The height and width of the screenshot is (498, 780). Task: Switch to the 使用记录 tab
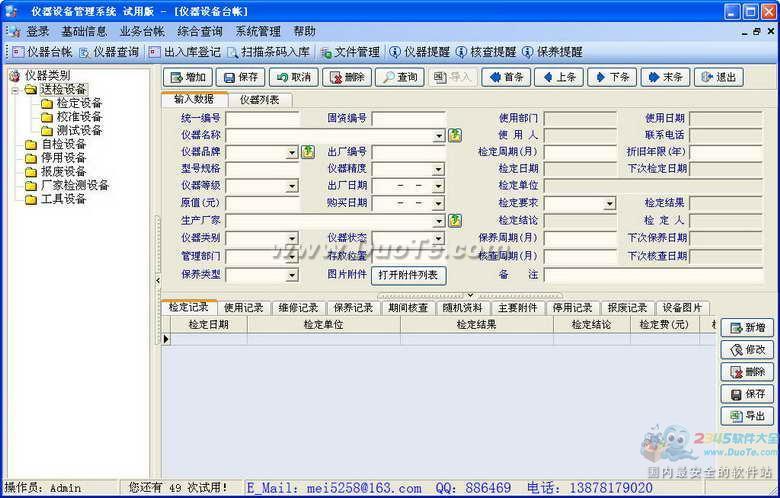tap(243, 308)
